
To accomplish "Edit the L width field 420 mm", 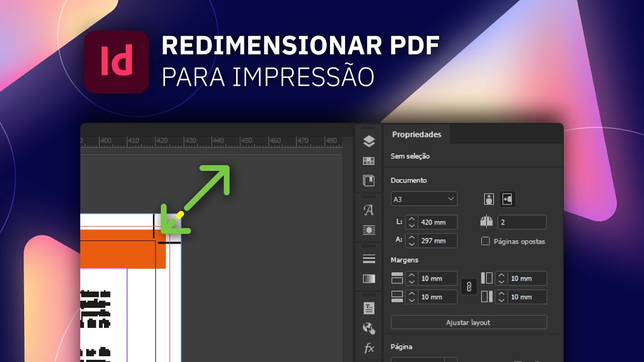I will point(437,222).
